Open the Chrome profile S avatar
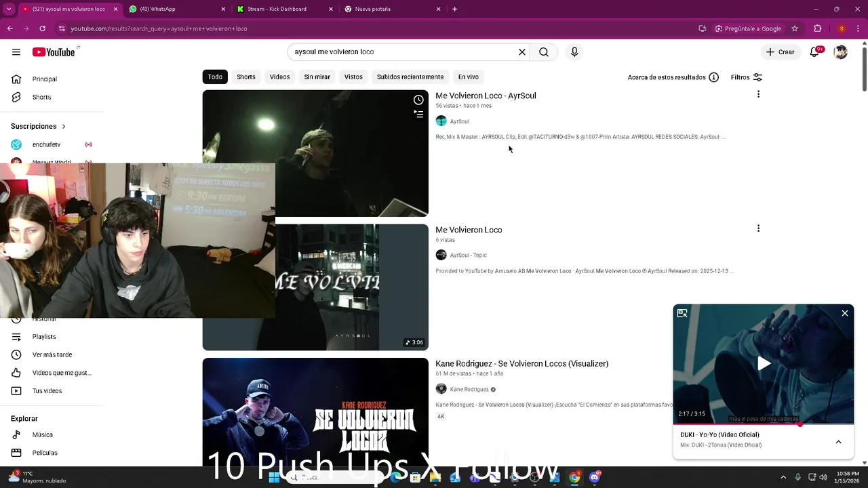Viewport: 868px width, 488px height. click(842, 28)
